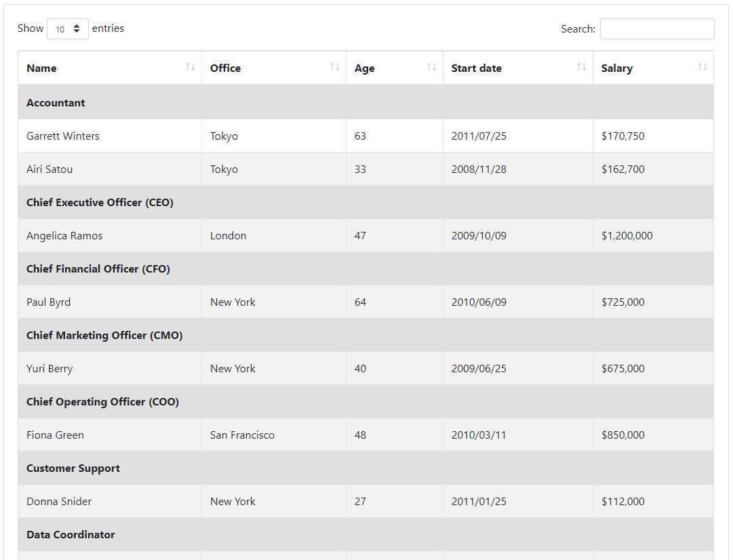Click the Chief Operating Officer (COO) group header
Screen dimensions: 733x560
tap(365, 401)
